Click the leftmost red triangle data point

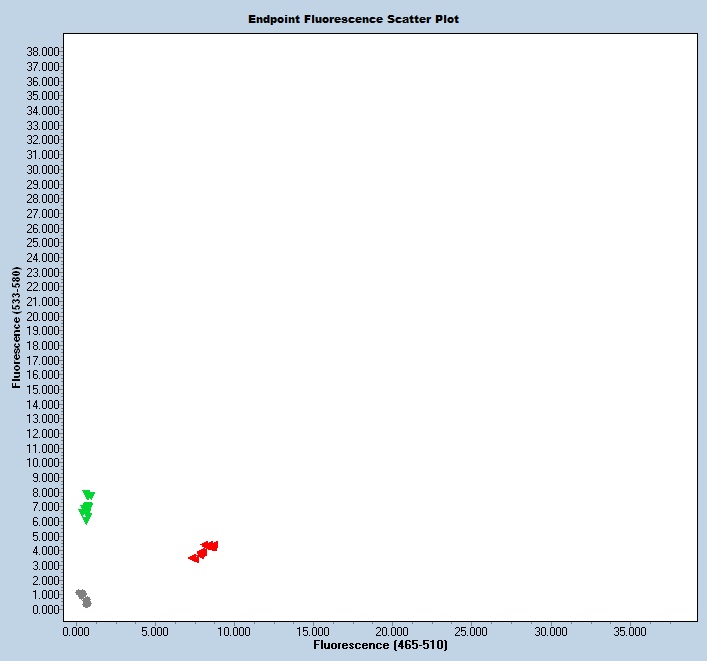(194, 558)
